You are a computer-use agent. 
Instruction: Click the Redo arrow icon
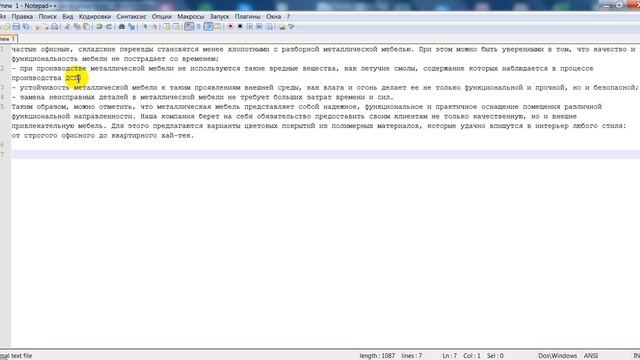click(109, 27)
